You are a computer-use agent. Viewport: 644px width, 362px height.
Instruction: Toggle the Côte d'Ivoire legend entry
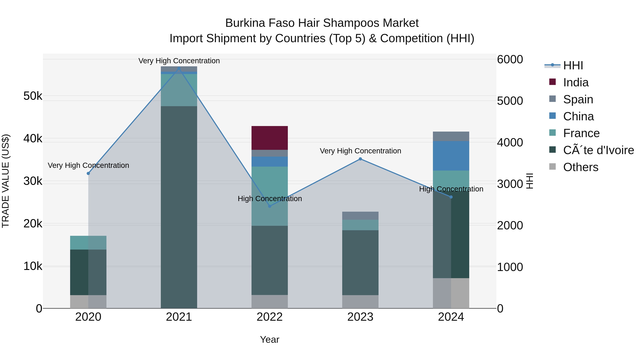(x=592, y=150)
